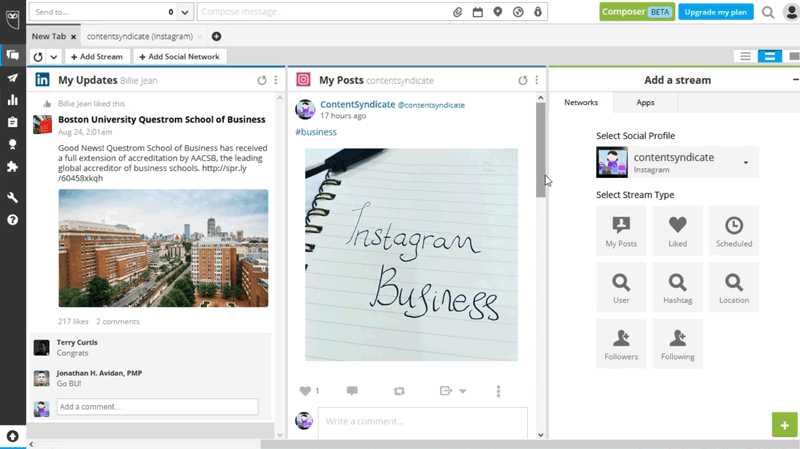Image resolution: width=800 pixels, height=449 pixels.
Task: Select the middle column layout toggle
Action: pos(769,57)
